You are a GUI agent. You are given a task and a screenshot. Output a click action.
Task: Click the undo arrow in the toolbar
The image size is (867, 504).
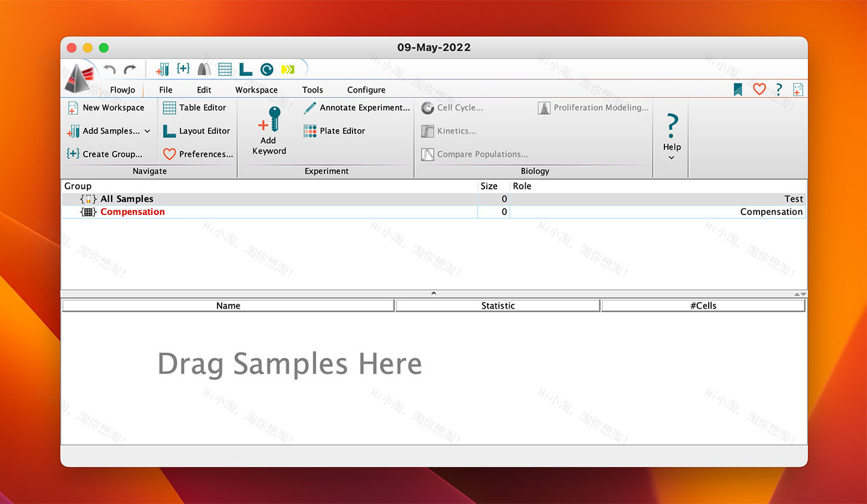tap(109, 69)
